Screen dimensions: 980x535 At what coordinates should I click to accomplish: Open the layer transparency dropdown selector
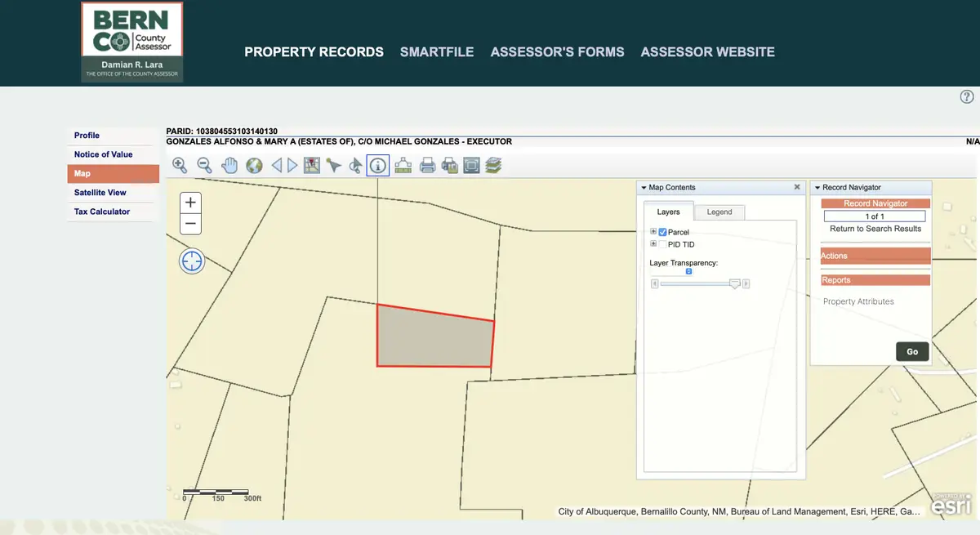pos(688,271)
